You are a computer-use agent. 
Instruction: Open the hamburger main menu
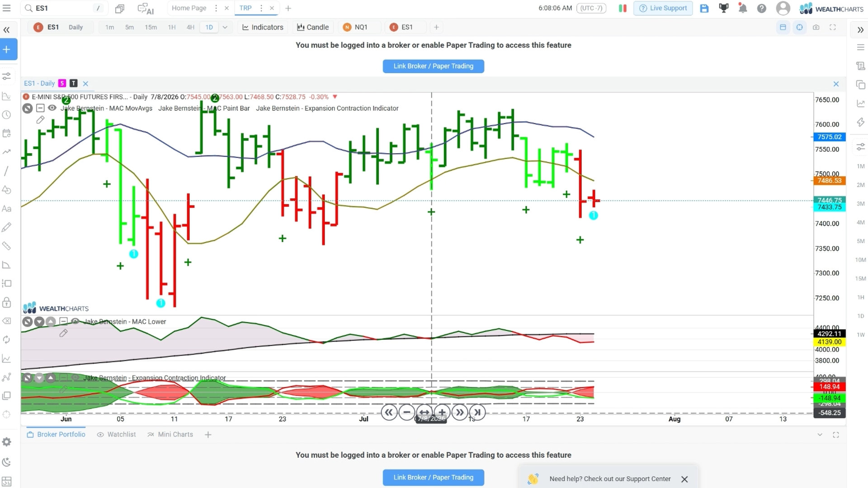[7, 8]
